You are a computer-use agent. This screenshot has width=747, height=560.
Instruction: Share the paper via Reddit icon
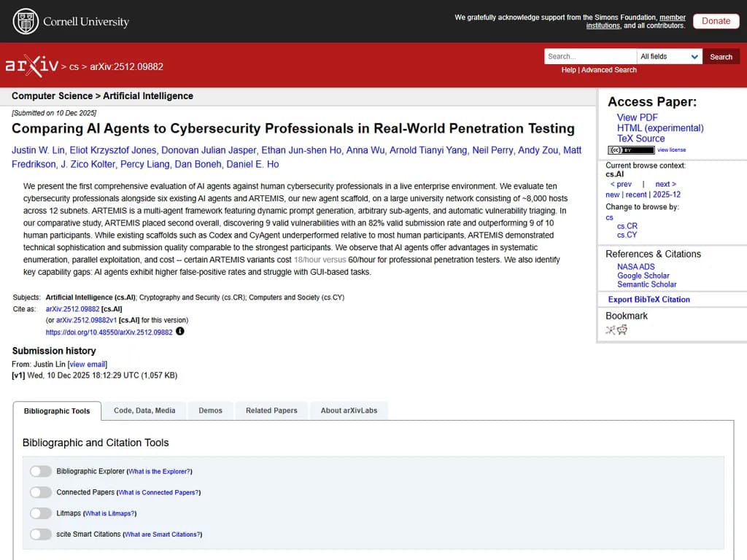(622, 330)
